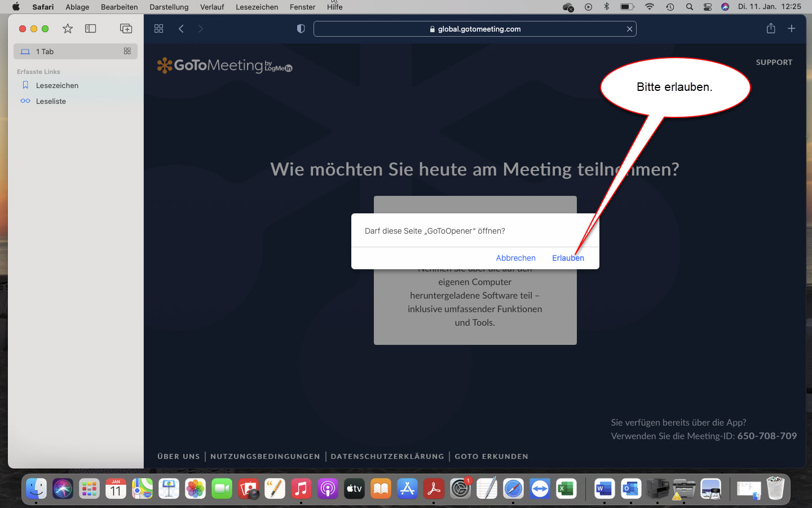Open Music from the dock
This screenshot has height=508, width=812.
(301, 488)
